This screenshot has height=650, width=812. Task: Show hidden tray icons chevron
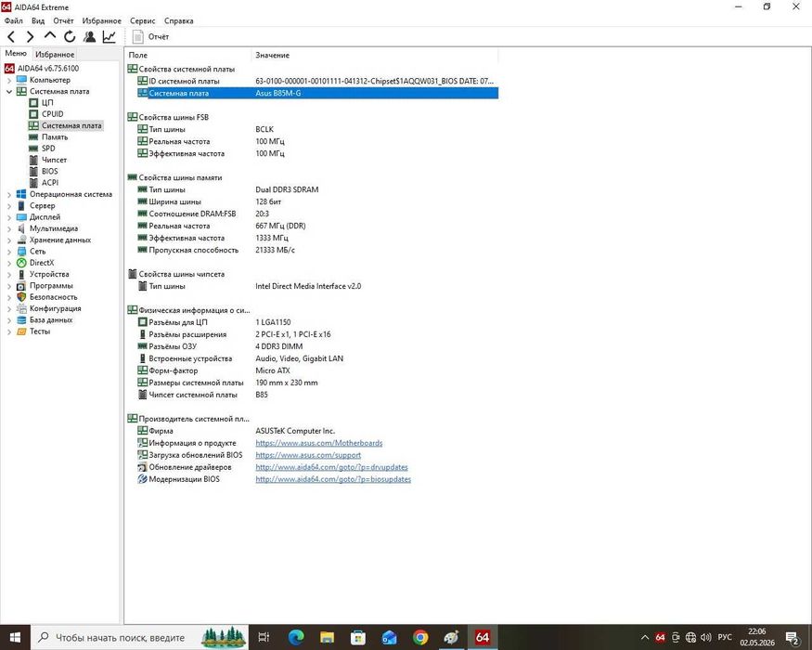point(645,638)
